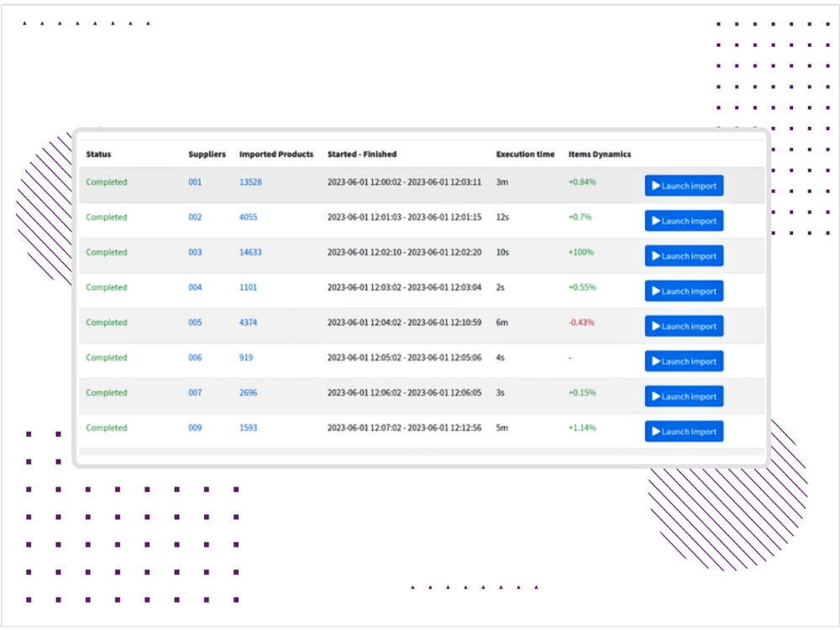Open supplier 001 link
The height and width of the screenshot is (630, 840).
click(x=195, y=182)
